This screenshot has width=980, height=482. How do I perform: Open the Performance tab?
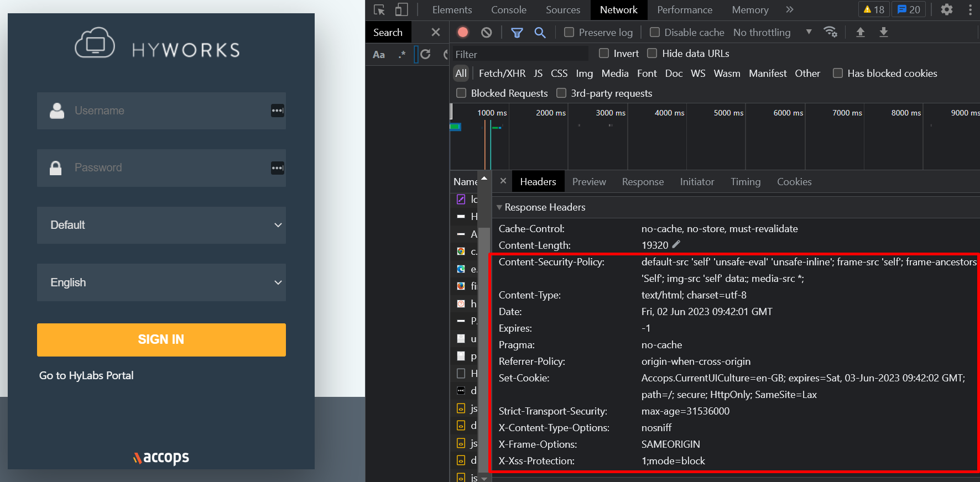685,10
